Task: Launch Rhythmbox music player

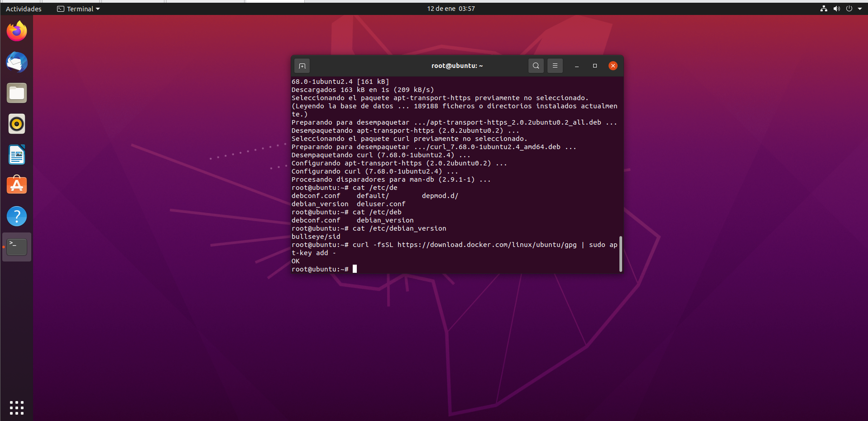Action: (16, 124)
